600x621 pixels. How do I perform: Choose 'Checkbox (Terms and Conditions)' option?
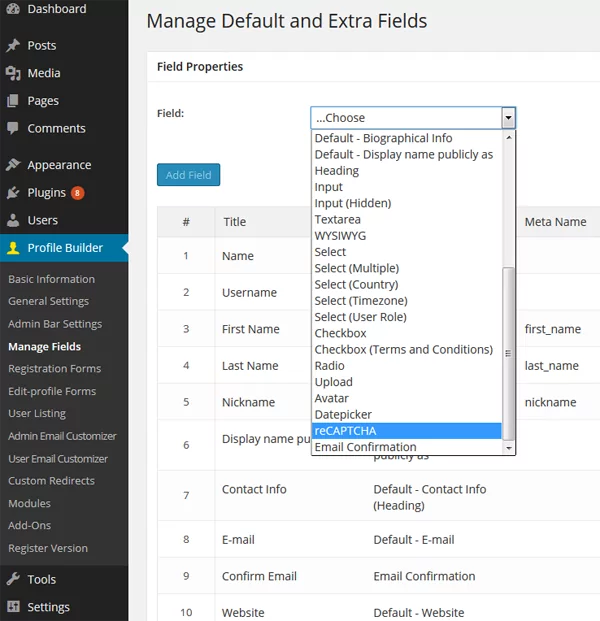pos(407,349)
